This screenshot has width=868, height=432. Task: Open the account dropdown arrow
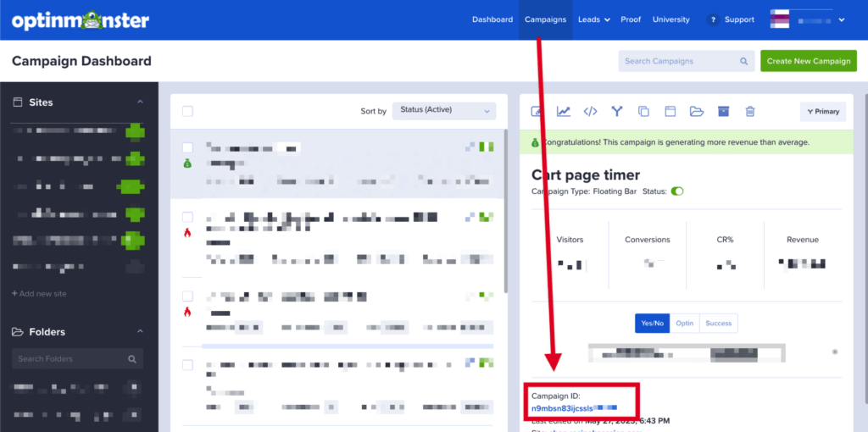click(x=842, y=20)
